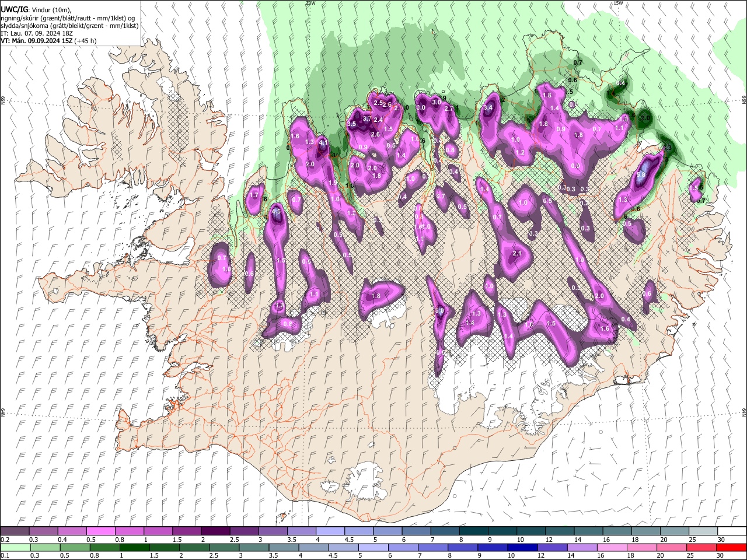Click the 5.8 precipitation value on the map
Image resolution: width=747 pixels, height=560 pixels.
click(641, 174)
